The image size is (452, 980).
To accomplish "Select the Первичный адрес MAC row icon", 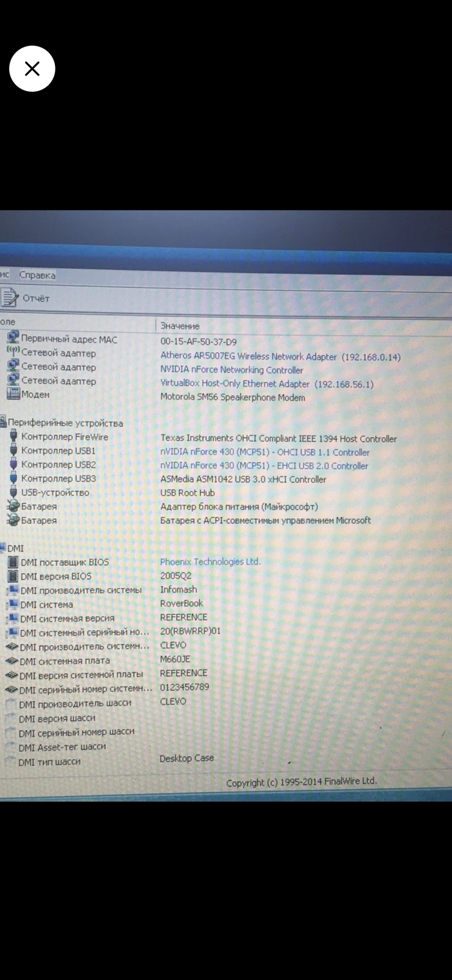I will [x=12, y=339].
